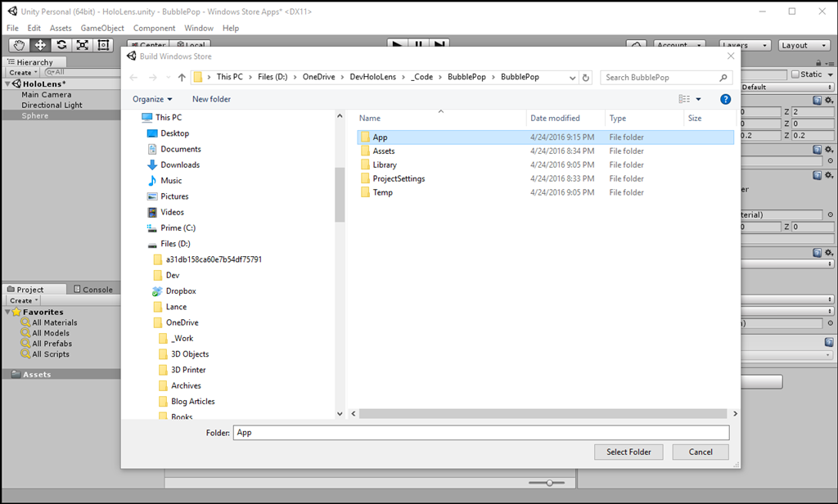Open the Assets menu
Screen dimensions: 838x504
tap(61, 29)
